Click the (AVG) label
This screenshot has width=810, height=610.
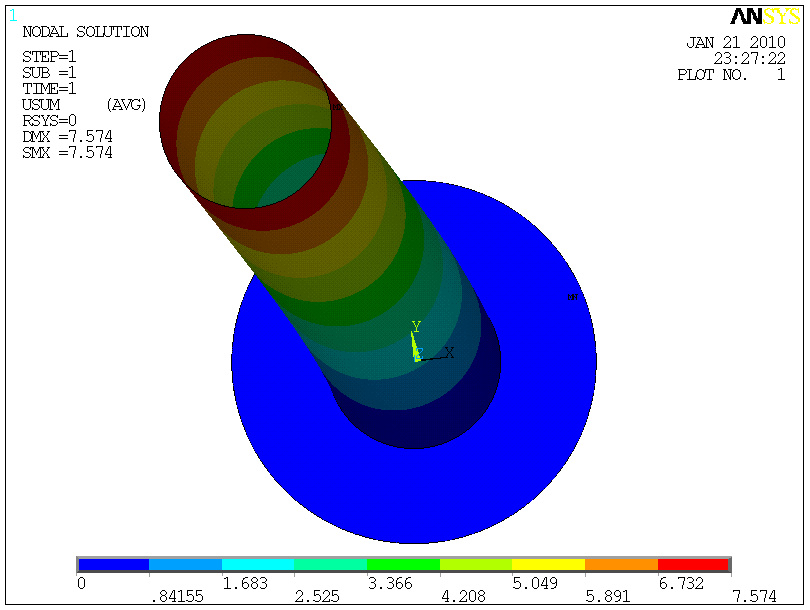pos(127,105)
